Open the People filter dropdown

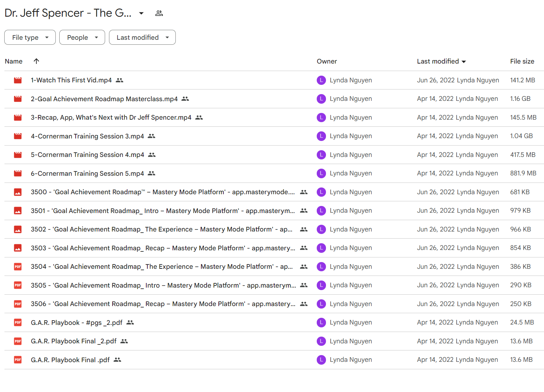pyautogui.click(x=82, y=37)
